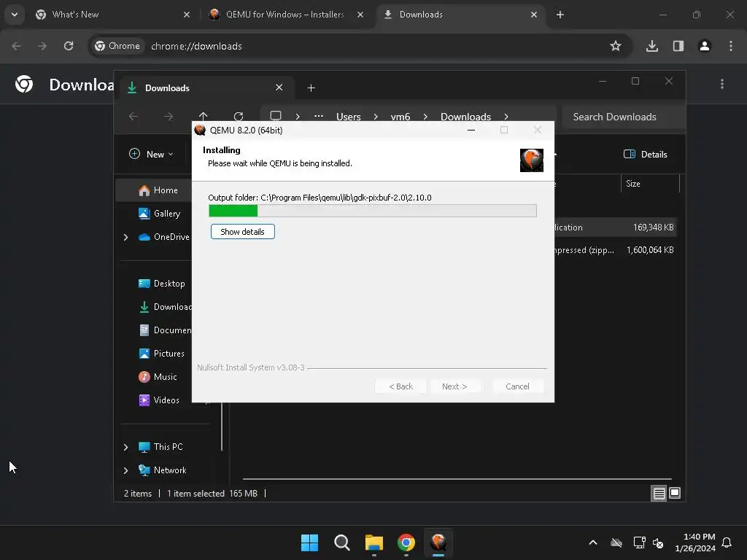Switch to QEMU for Windows Installers tab
The height and width of the screenshot is (560, 747).
pyautogui.click(x=285, y=15)
